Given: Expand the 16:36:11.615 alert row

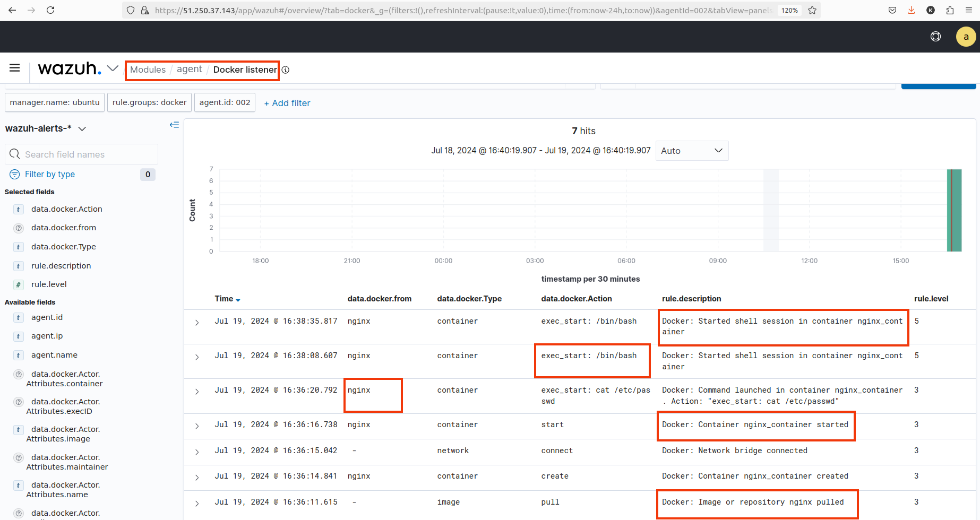Looking at the screenshot, I should (197, 504).
